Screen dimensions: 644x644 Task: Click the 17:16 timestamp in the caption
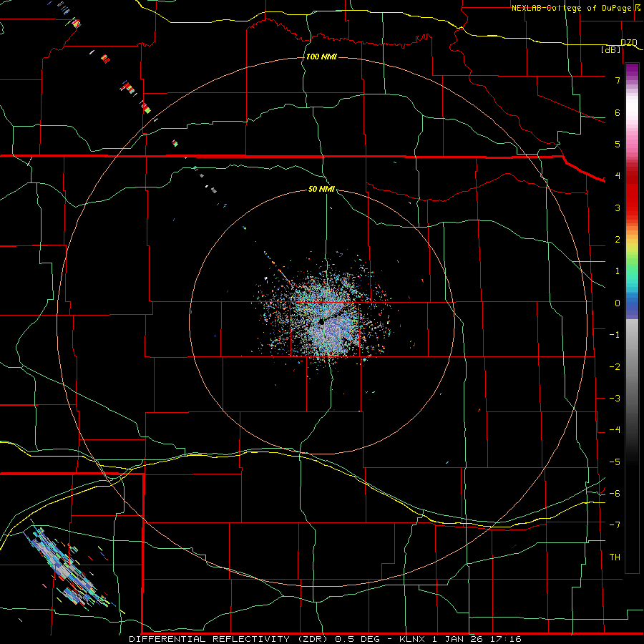507,639
